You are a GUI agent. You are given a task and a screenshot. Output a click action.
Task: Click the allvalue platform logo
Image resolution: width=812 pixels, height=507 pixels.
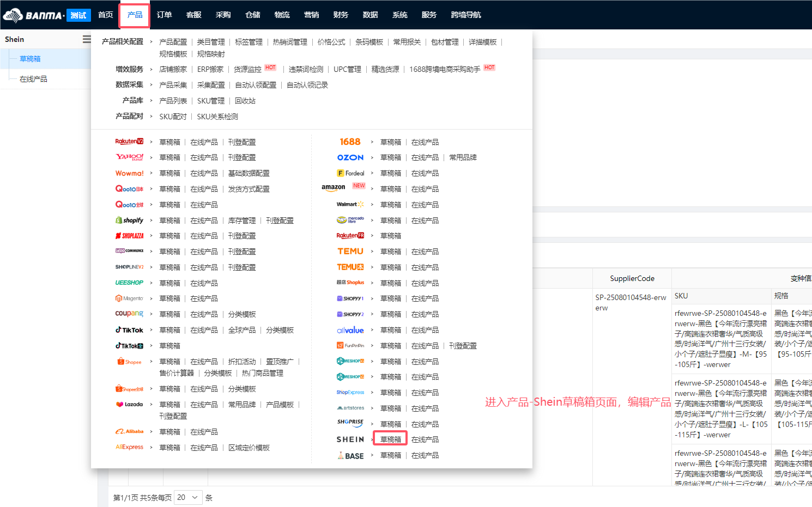click(350, 330)
